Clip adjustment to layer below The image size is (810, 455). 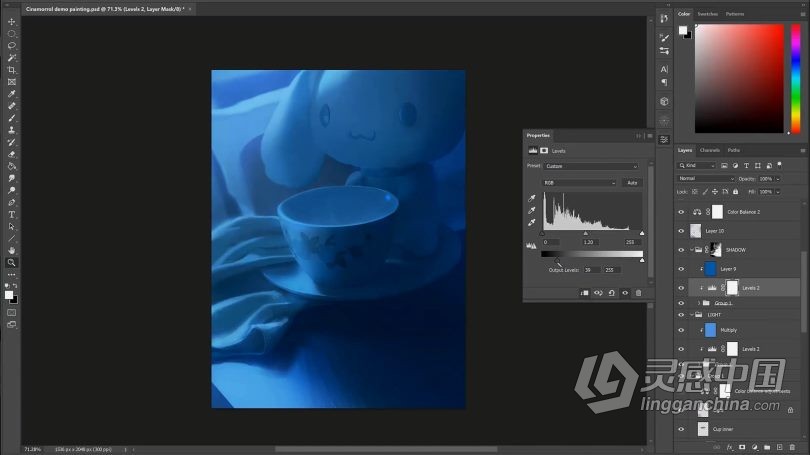pyautogui.click(x=584, y=293)
